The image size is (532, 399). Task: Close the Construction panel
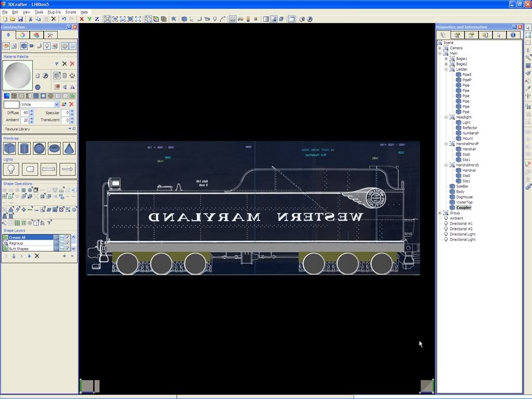(x=75, y=27)
